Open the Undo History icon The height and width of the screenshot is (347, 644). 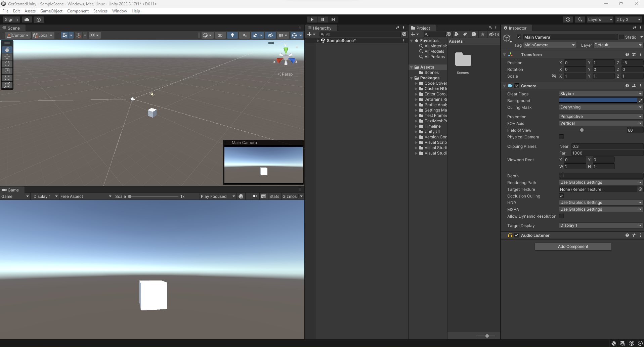click(x=568, y=19)
